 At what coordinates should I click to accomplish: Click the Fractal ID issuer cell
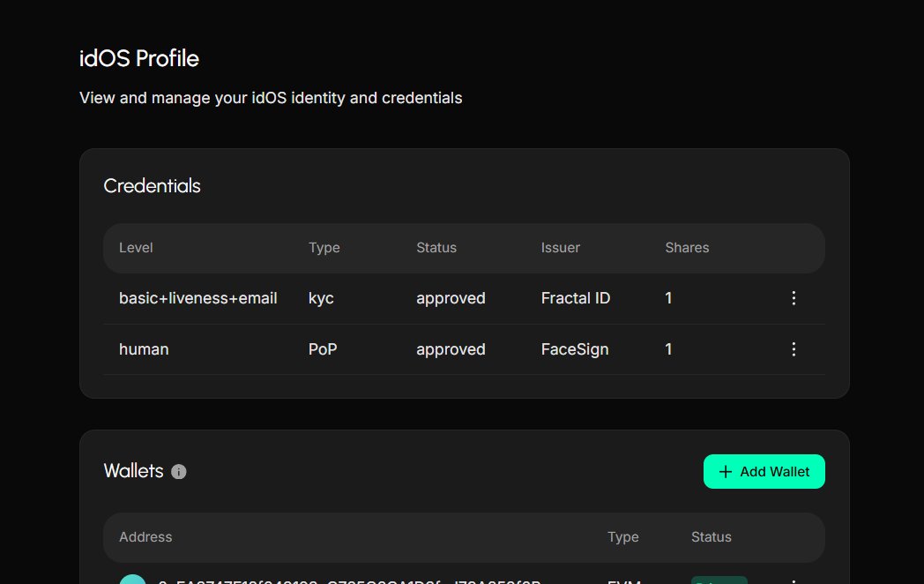[576, 298]
